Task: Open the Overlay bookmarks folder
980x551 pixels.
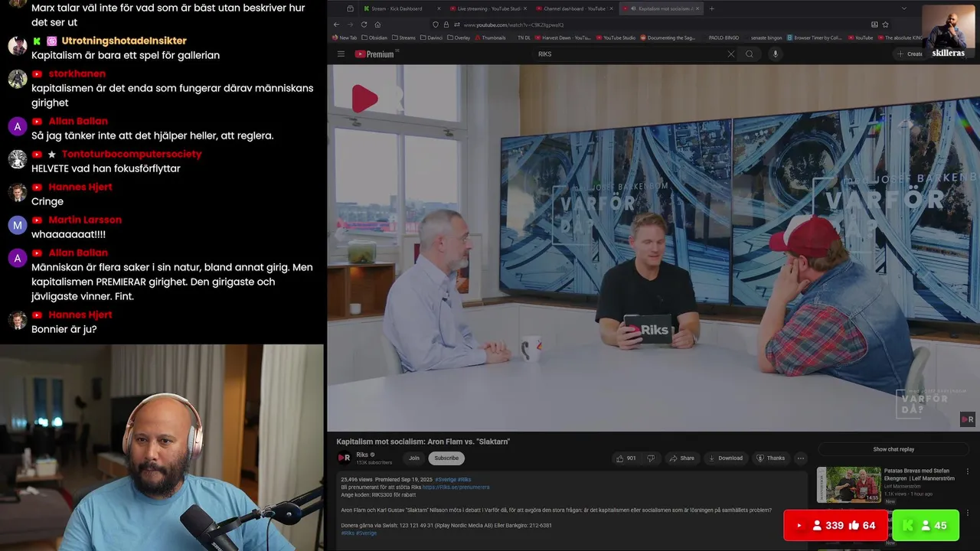Action: (459, 37)
